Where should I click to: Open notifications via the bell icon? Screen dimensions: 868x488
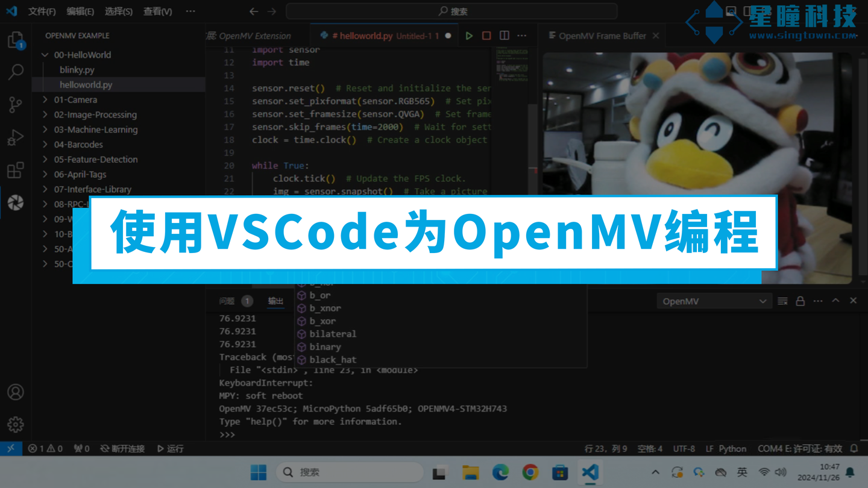coord(854,448)
